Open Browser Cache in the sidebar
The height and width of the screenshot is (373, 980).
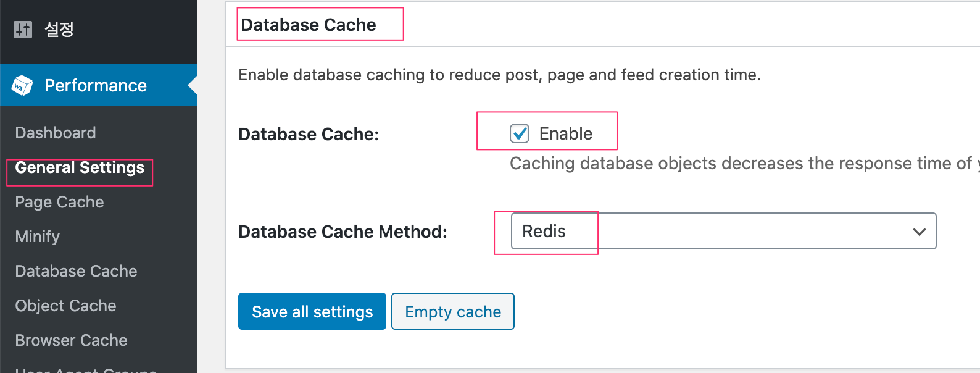71,340
